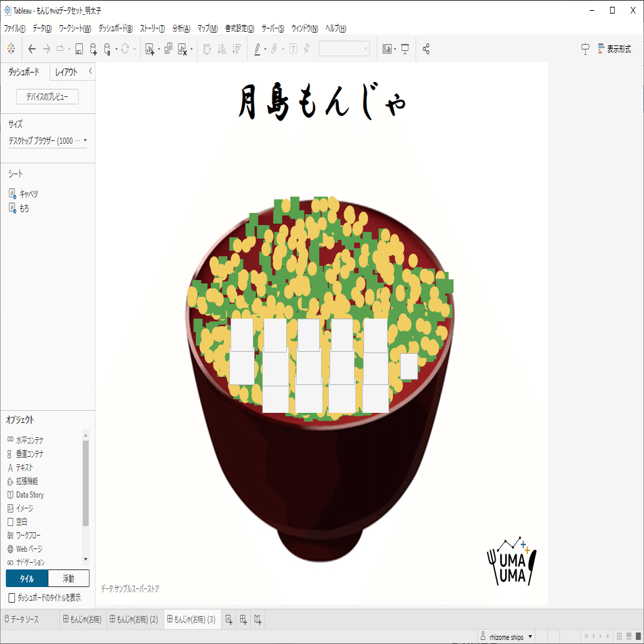644x644 pixels.
Task: Open the ダッシュボード menu
Action: pyautogui.click(x=115, y=28)
